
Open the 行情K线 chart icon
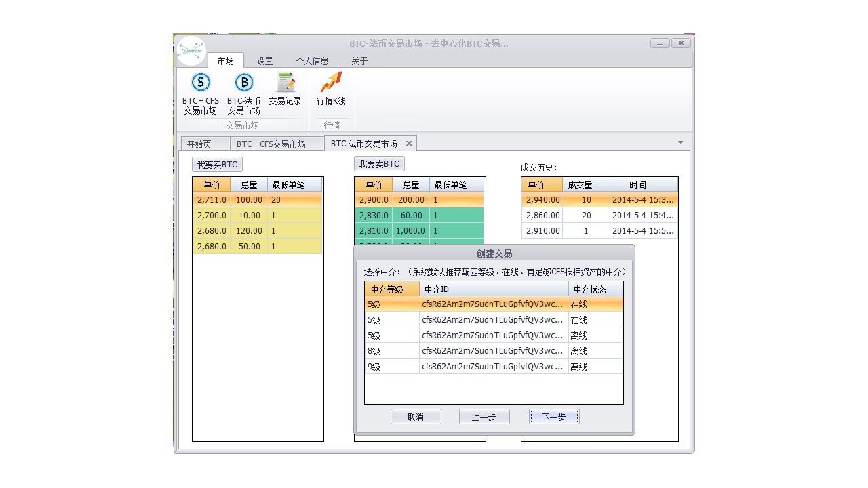pos(331,90)
